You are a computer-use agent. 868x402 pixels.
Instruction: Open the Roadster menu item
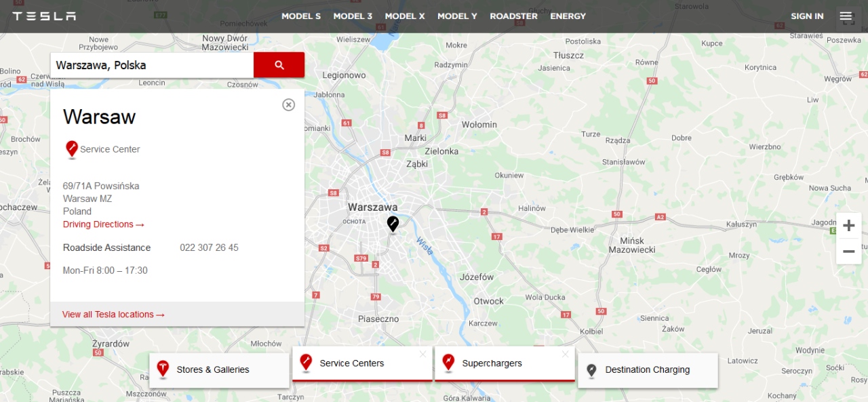[513, 16]
